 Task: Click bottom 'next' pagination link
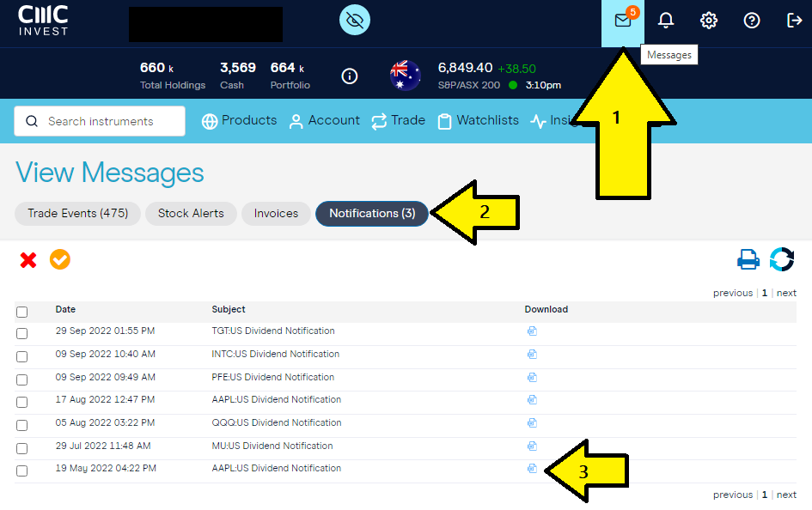786,495
